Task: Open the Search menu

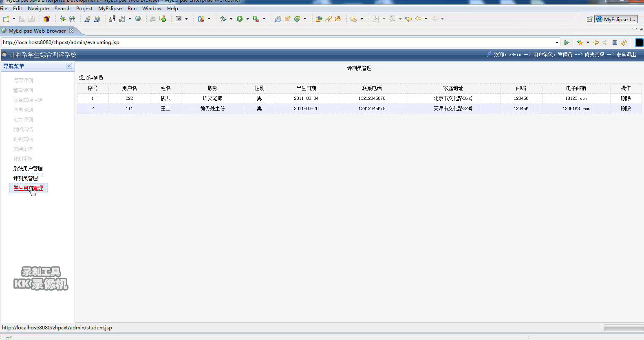Action: pos(62,8)
